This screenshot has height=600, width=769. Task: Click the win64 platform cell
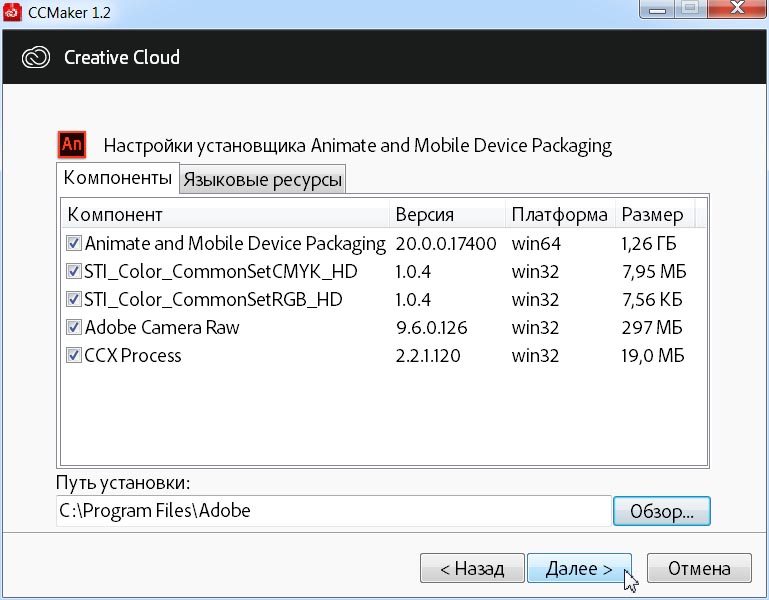(x=536, y=243)
